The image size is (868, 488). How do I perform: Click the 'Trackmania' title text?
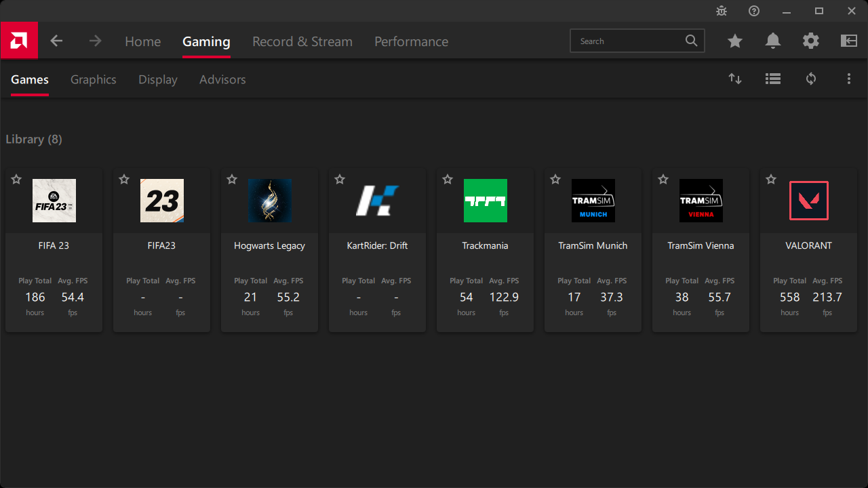[485, 245]
